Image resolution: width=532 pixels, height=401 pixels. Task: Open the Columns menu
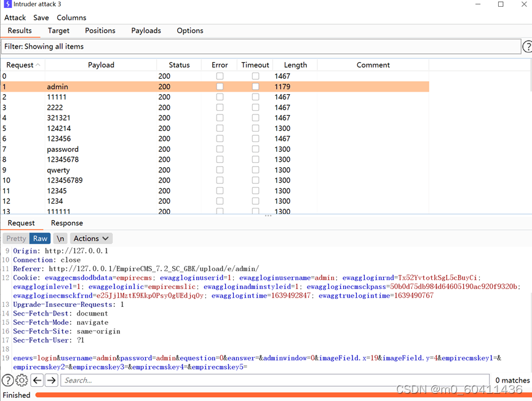click(71, 18)
